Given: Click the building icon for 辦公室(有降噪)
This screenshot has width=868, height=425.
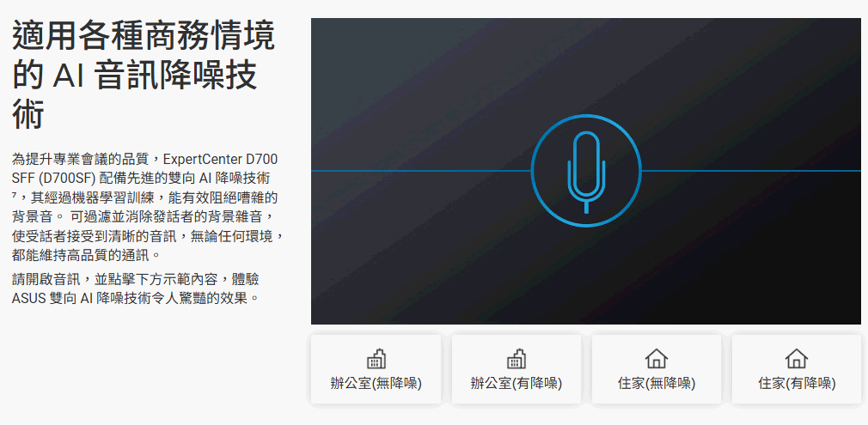Looking at the screenshot, I should pos(516,359).
